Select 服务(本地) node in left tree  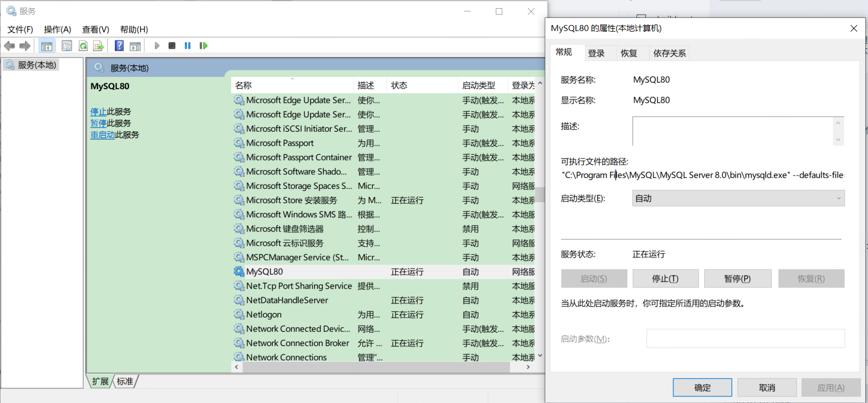(x=32, y=65)
